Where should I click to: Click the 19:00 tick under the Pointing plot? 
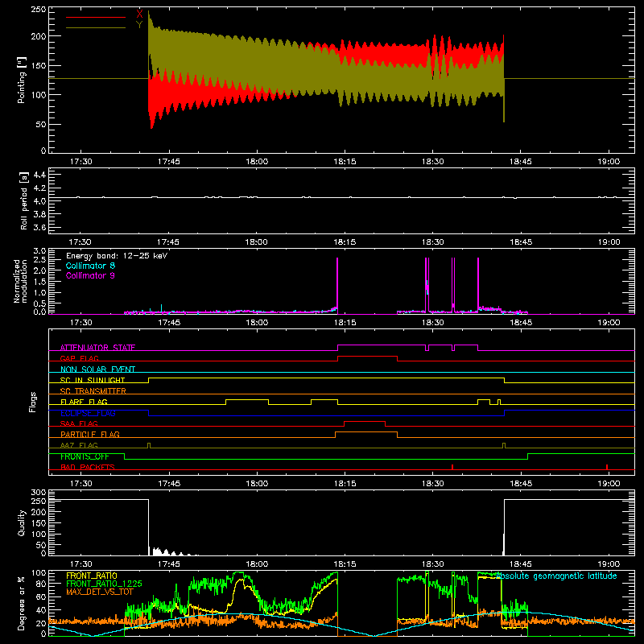(609, 162)
